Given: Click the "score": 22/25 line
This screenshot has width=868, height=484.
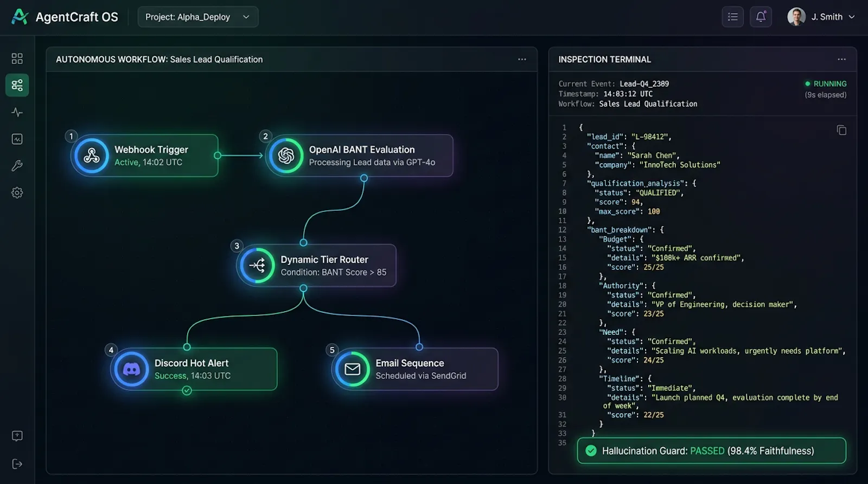Looking at the screenshot, I should [635, 415].
